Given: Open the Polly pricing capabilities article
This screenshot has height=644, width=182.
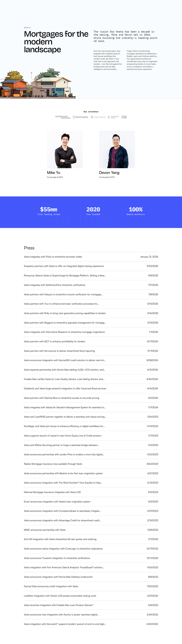Looking at the screenshot, I should pos(65,313).
